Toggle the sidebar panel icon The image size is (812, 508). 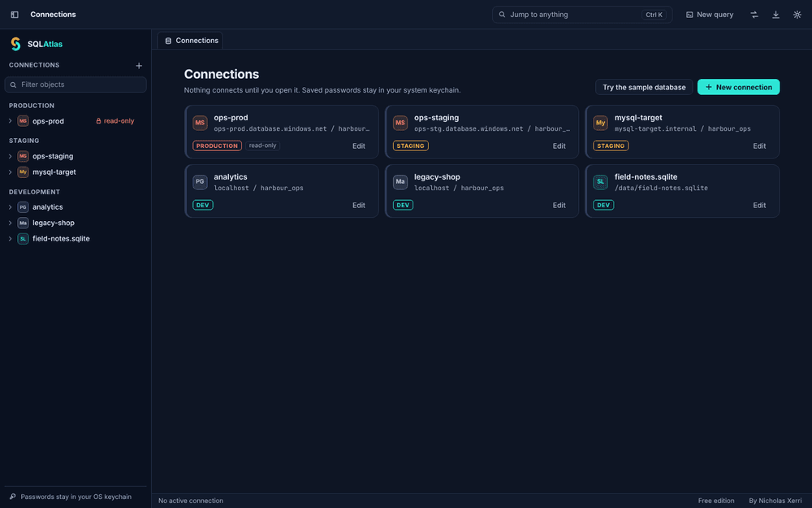(x=15, y=15)
